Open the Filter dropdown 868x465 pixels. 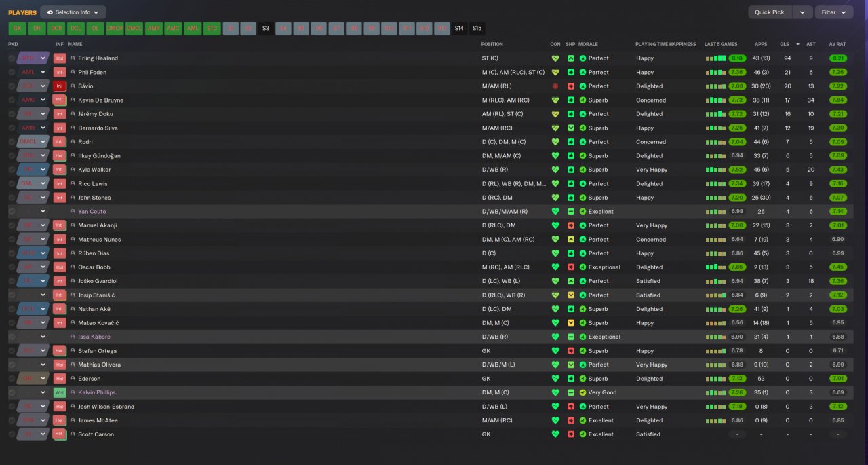coord(834,12)
